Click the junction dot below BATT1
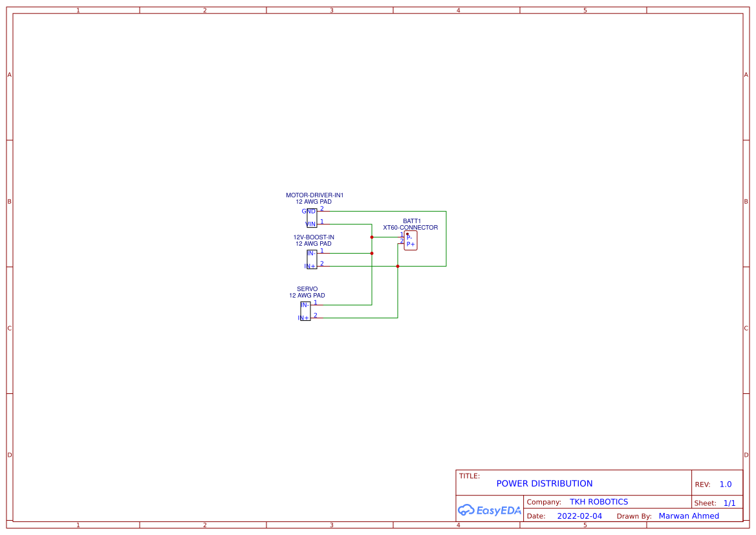The height and width of the screenshot is (535, 756). 398,266
